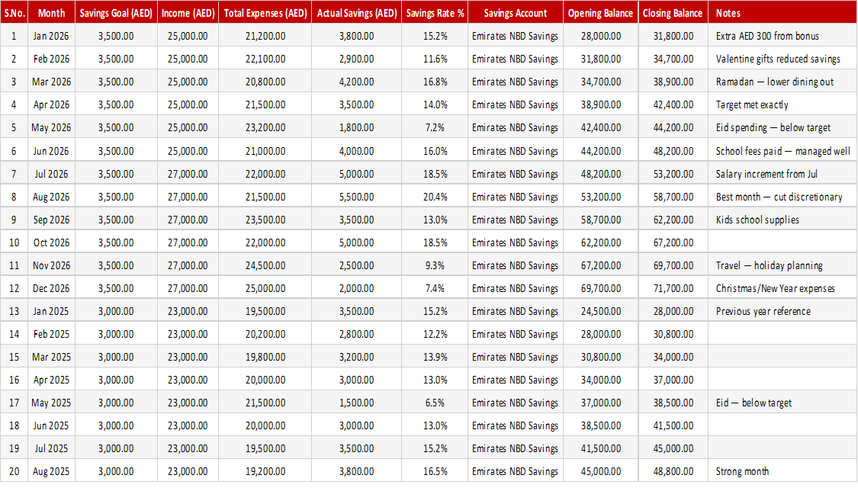The width and height of the screenshot is (858, 504).
Task: Click income 27,000.00 in Jul 2026 row
Action: click(x=188, y=174)
